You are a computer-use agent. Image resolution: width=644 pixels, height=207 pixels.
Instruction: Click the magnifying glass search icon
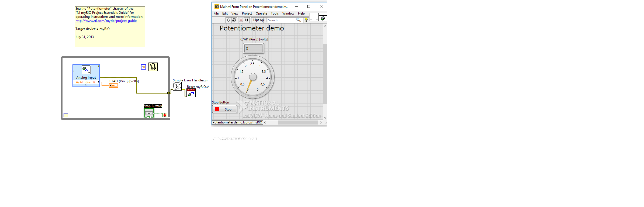point(299,20)
